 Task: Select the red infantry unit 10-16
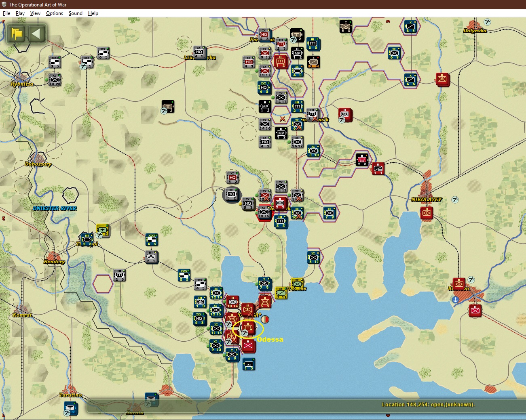tap(232, 302)
